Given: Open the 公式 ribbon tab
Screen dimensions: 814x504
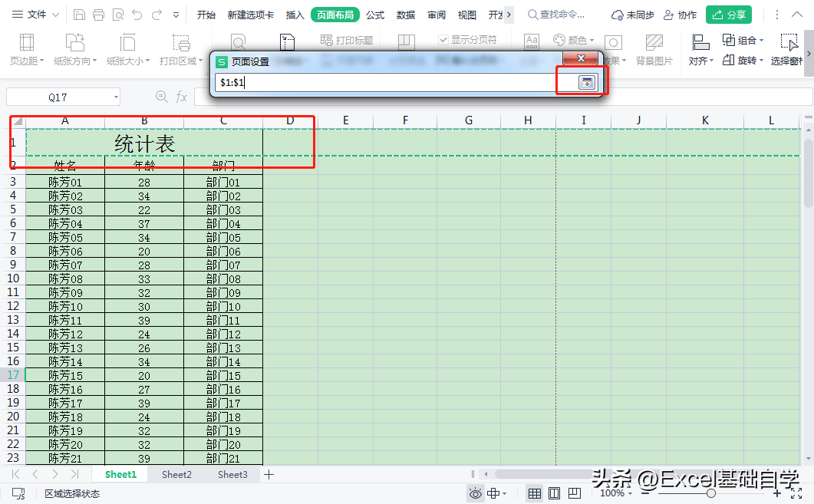Looking at the screenshot, I should coord(375,15).
